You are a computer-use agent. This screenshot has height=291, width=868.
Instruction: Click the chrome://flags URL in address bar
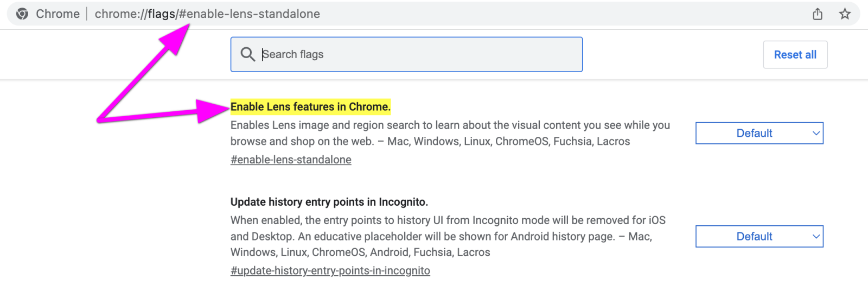207,14
